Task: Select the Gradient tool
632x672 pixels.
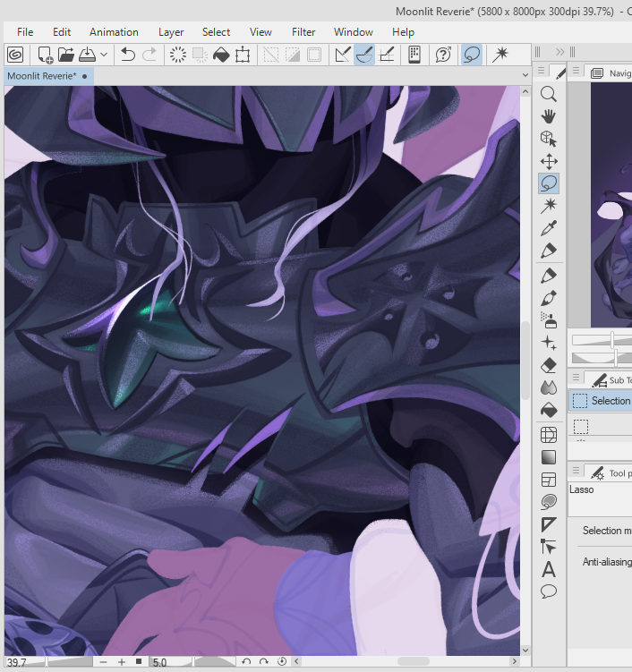Action: click(x=549, y=457)
